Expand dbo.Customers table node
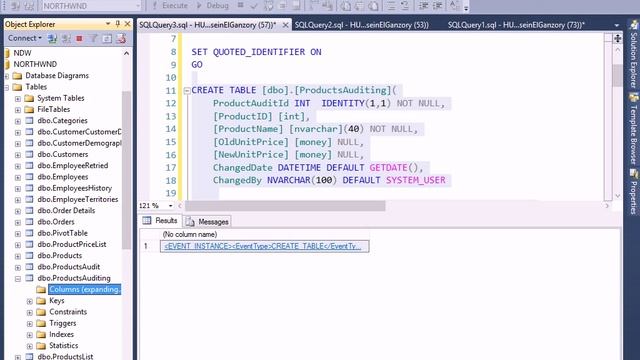 coord(18,155)
